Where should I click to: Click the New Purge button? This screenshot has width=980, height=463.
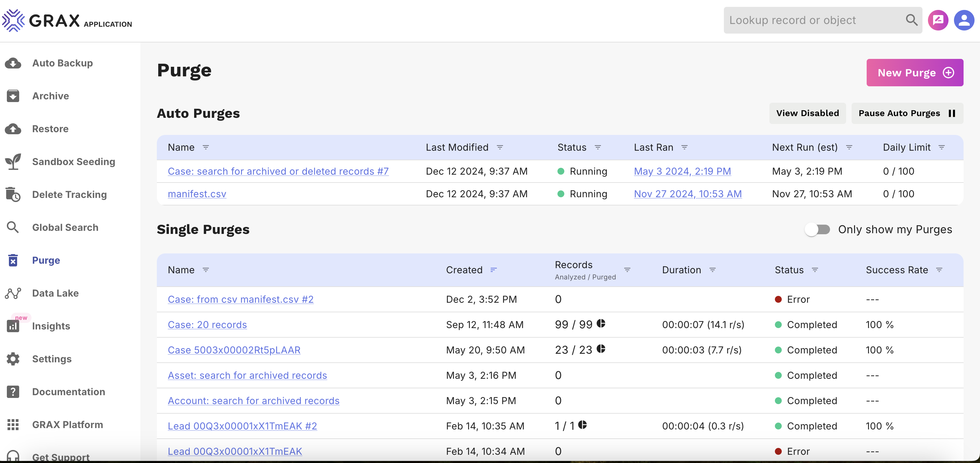click(915, 73)
